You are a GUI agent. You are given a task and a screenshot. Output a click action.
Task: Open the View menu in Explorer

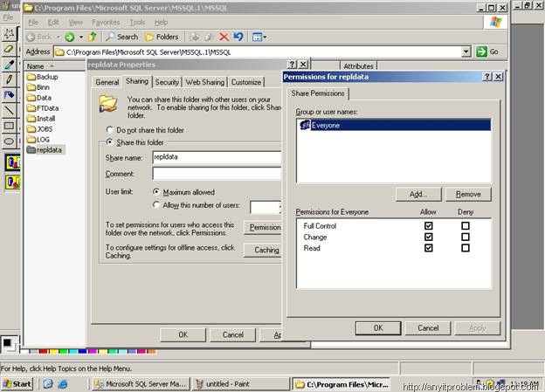(x=75, y=22)
